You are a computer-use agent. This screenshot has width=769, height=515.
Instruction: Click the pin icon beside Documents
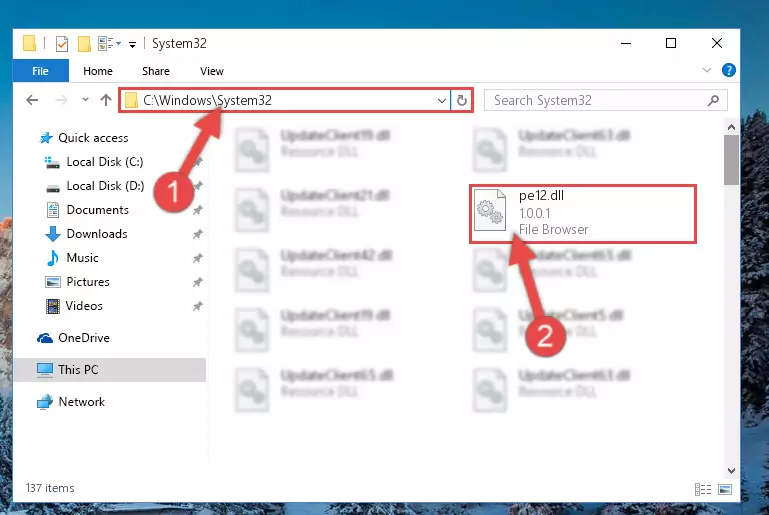[197, 210]
